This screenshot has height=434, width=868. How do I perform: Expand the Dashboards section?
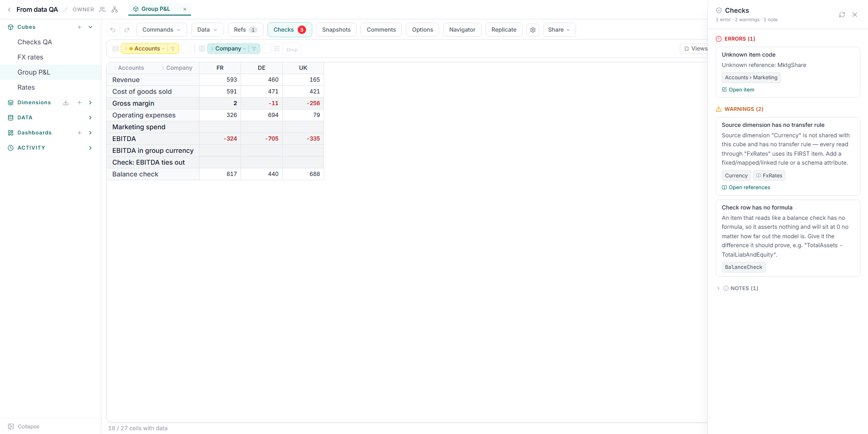(91, 133)
